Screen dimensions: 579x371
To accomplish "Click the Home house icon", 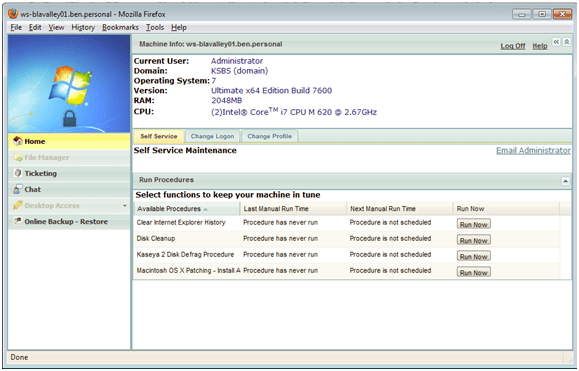I will [18, 141].
